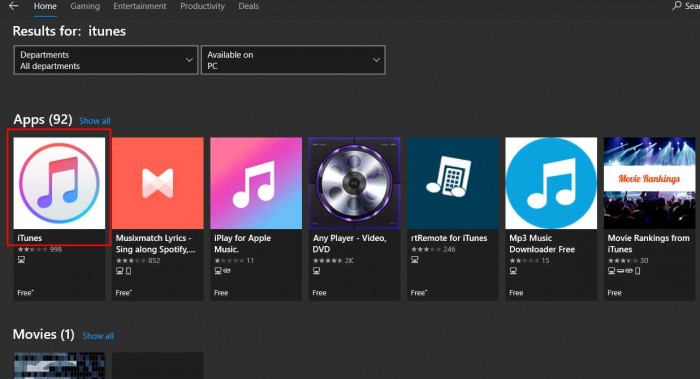Open the first Movies result thumbnail

coord(59,366)
